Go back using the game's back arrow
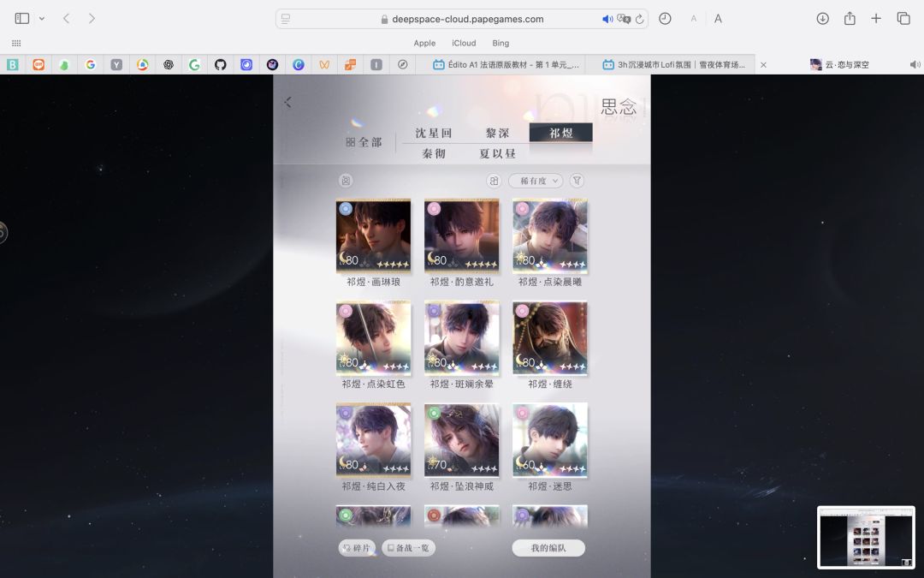The image size is (924, 578). (287, 102)
